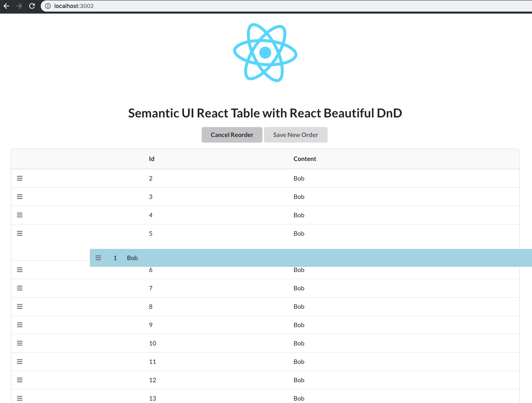Click the page title heading text
The width and height of the screenshot is (532, 403).
click(x=265, y=113)
